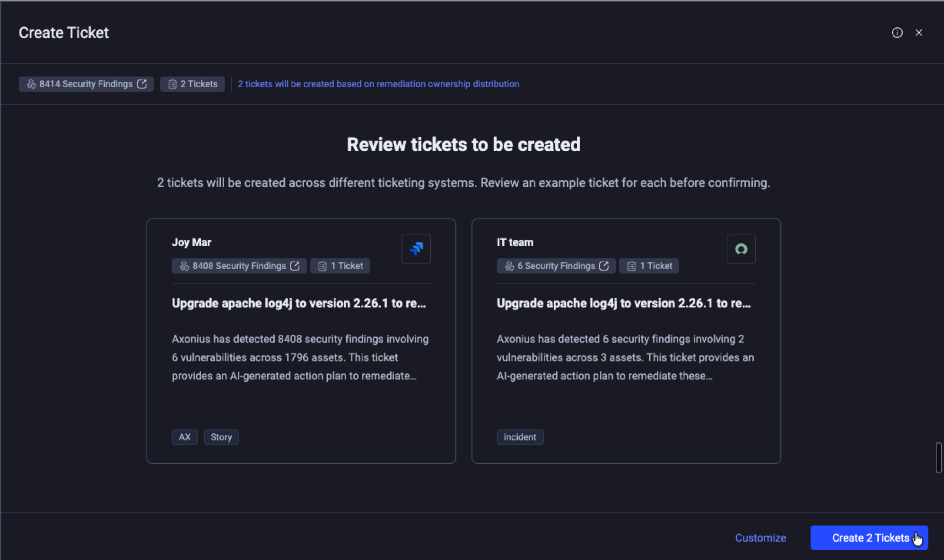This screenshot has height=560, width=944.
Task: Click the Joy Mar owner name
Action: point(191,242)
